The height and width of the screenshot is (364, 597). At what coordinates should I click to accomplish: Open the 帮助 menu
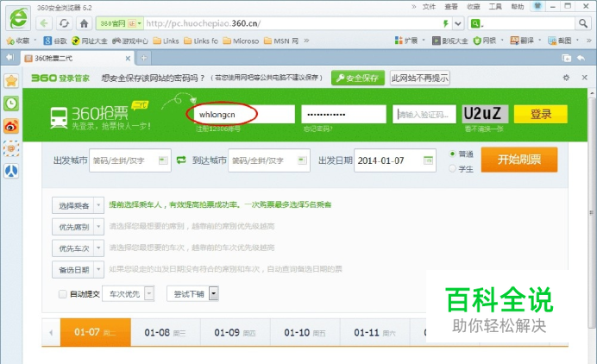click(518, 7)
